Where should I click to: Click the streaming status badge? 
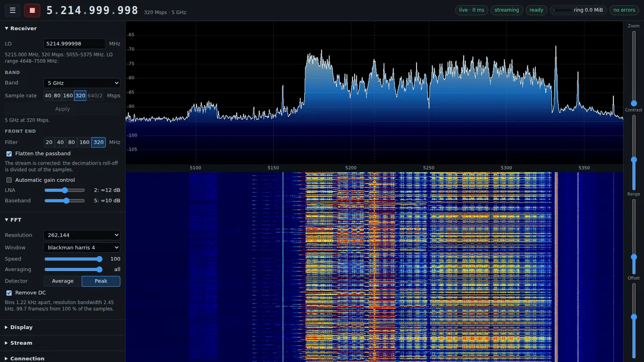click(507, 10)
